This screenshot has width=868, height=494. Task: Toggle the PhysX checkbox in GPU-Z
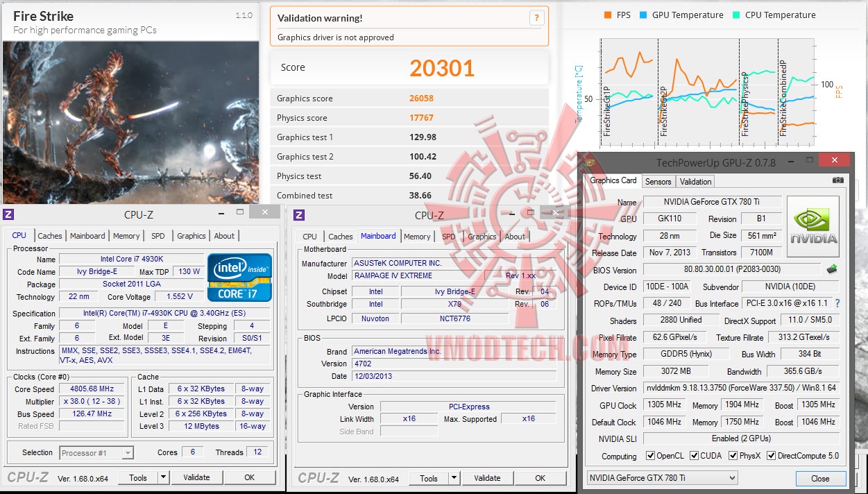(733, 456)
